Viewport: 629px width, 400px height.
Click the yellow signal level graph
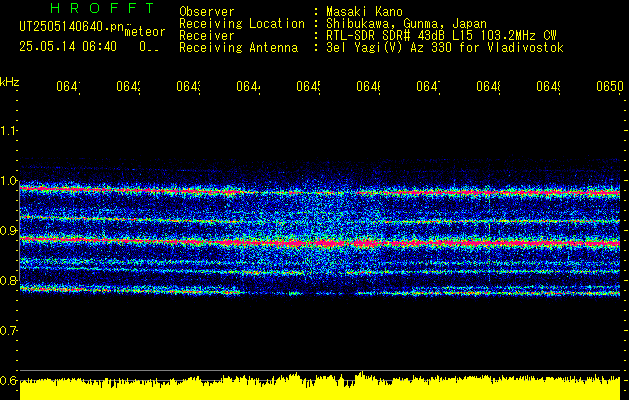click(x=320, y=386)
